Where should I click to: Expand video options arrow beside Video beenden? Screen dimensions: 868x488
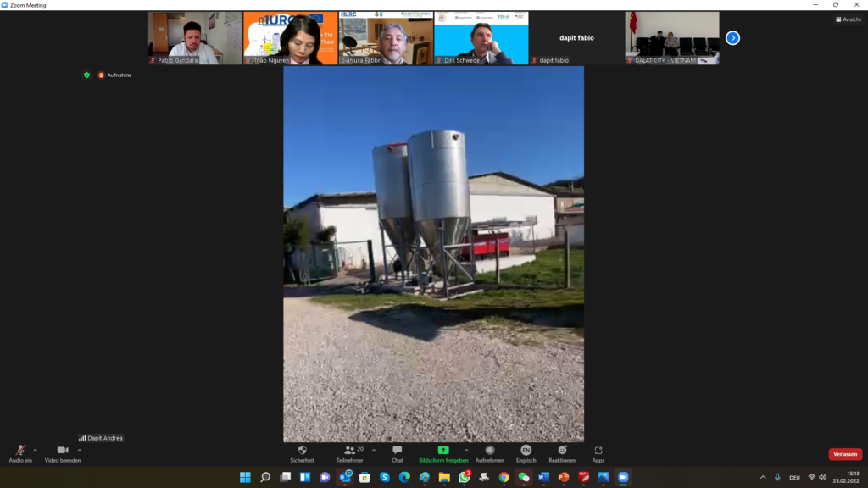pyautogui.click(x=80, y=450)
